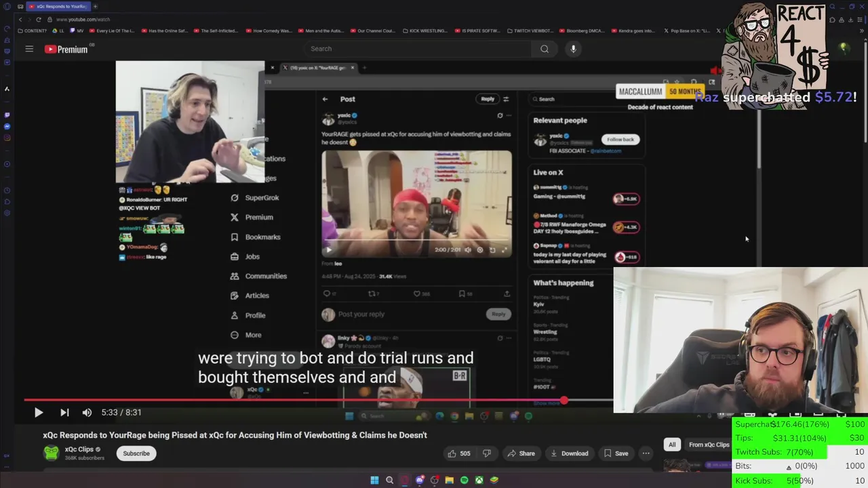Open the YouTube guide hamburger menu
Image resolution: width=868 pixels, height=488 pixels.
[29, 49]
